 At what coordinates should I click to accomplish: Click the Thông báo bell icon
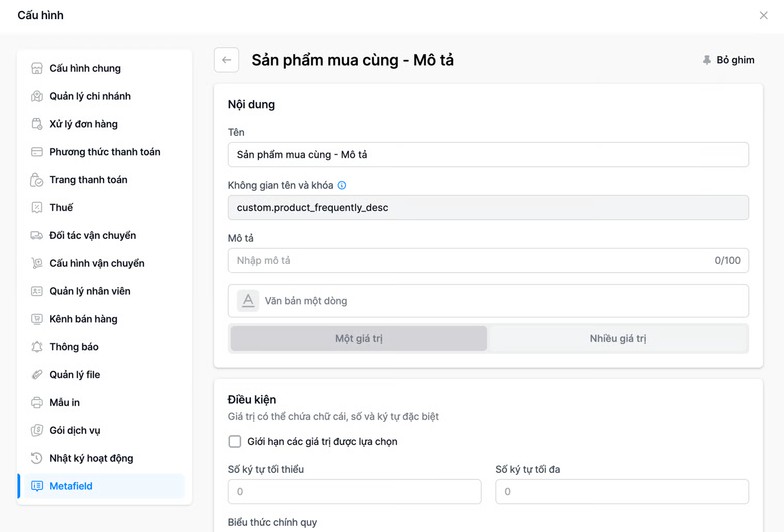(x=37, y=347)
